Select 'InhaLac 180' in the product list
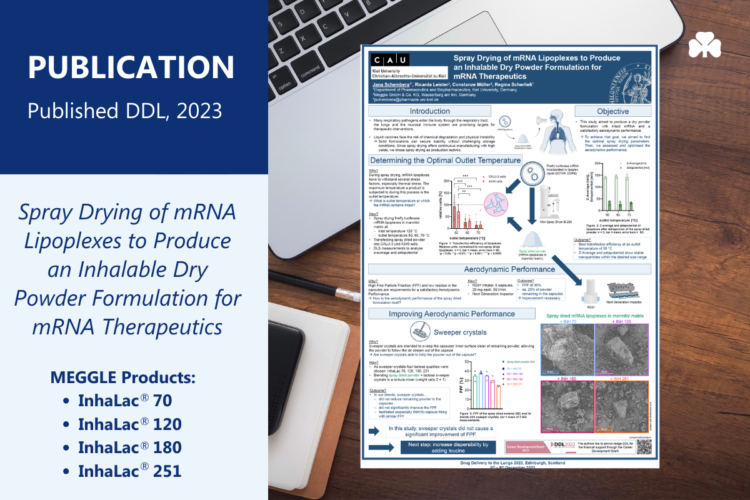 point(130,447)
